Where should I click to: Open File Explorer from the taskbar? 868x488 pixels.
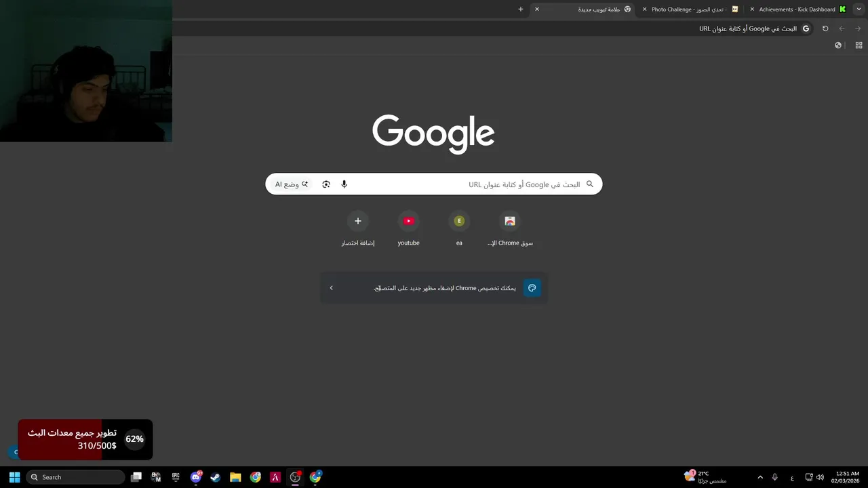coord(235,477)
